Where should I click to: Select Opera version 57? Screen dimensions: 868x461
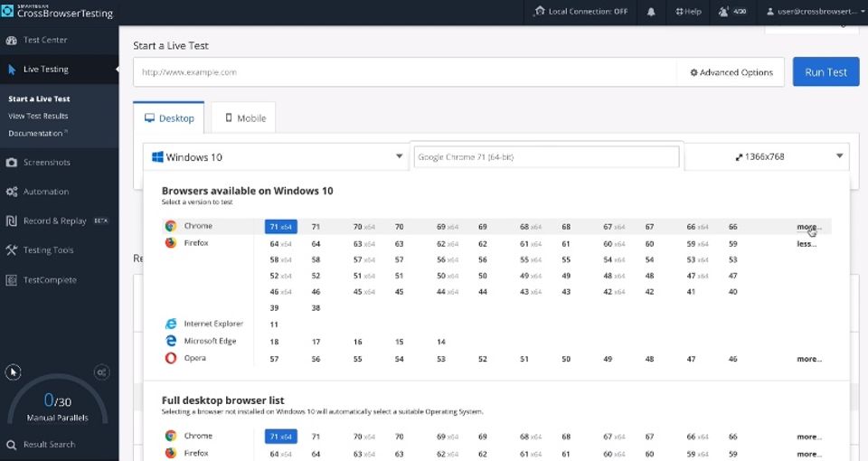(274, 359)
